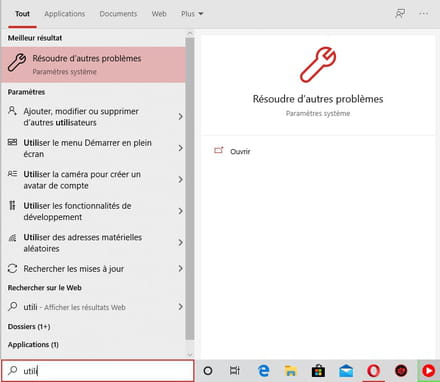Viewport: 440px width, 382px height.
Task: Click the red play button taskbar icon
Action: click(429, 371)
